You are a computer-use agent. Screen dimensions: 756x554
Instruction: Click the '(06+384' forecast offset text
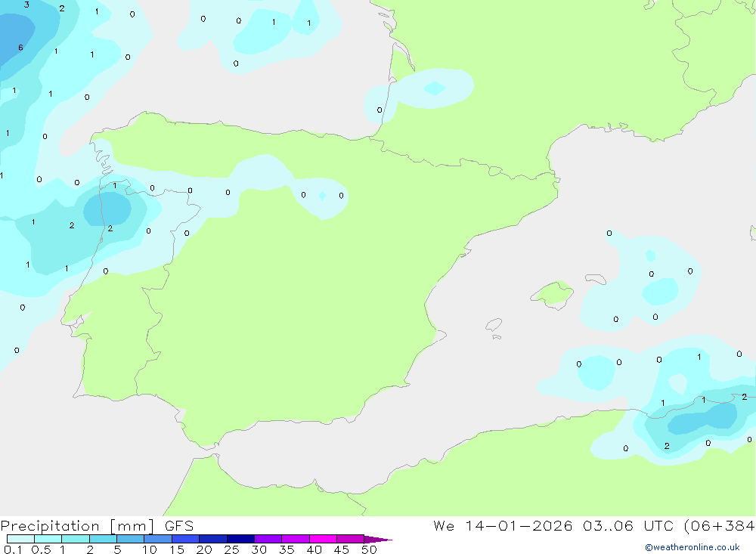click(720, 525)
